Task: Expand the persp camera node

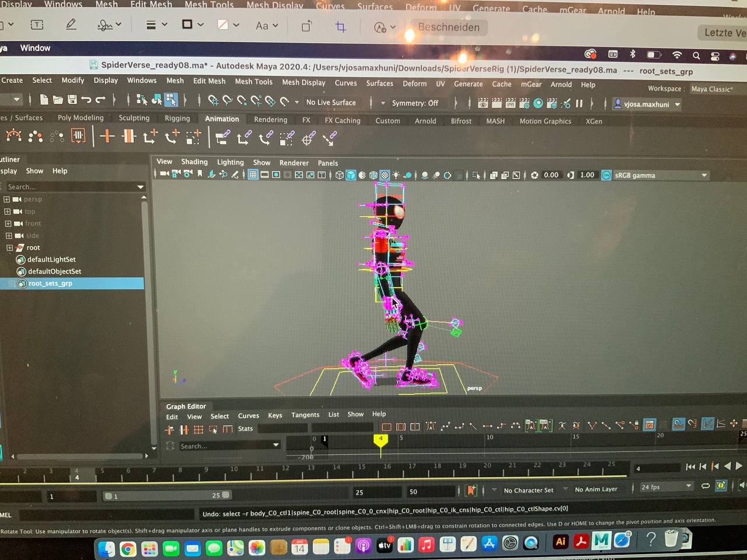Action: (7, 199)
